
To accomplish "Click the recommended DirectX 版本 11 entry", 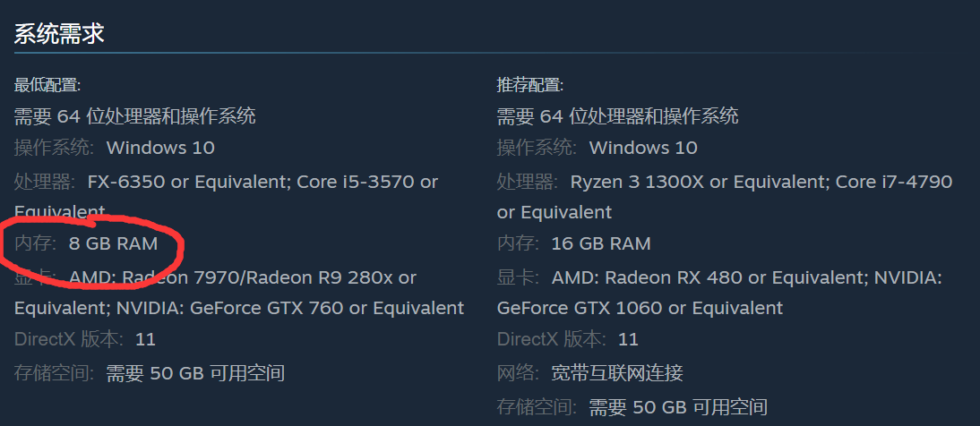I will [x=568, y=339].
